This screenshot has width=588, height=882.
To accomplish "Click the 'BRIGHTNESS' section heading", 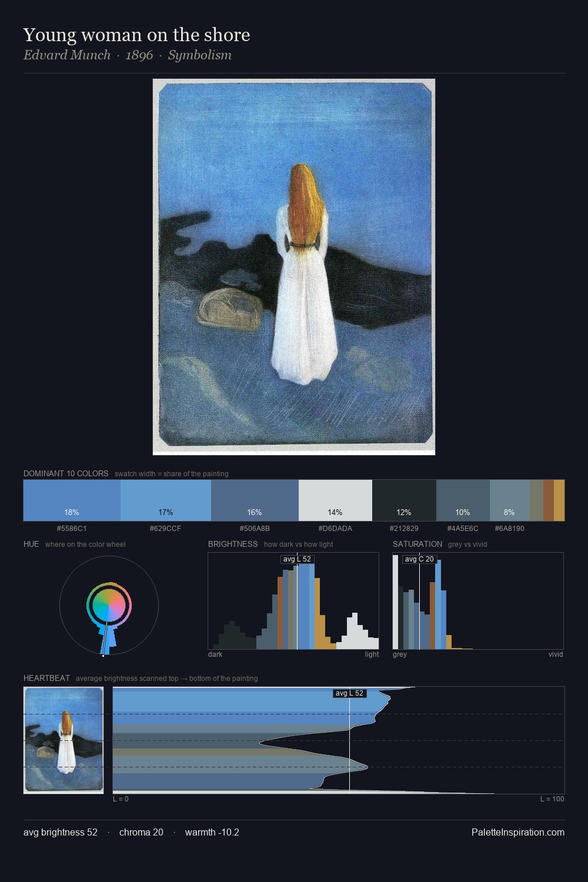I will 233,544.
